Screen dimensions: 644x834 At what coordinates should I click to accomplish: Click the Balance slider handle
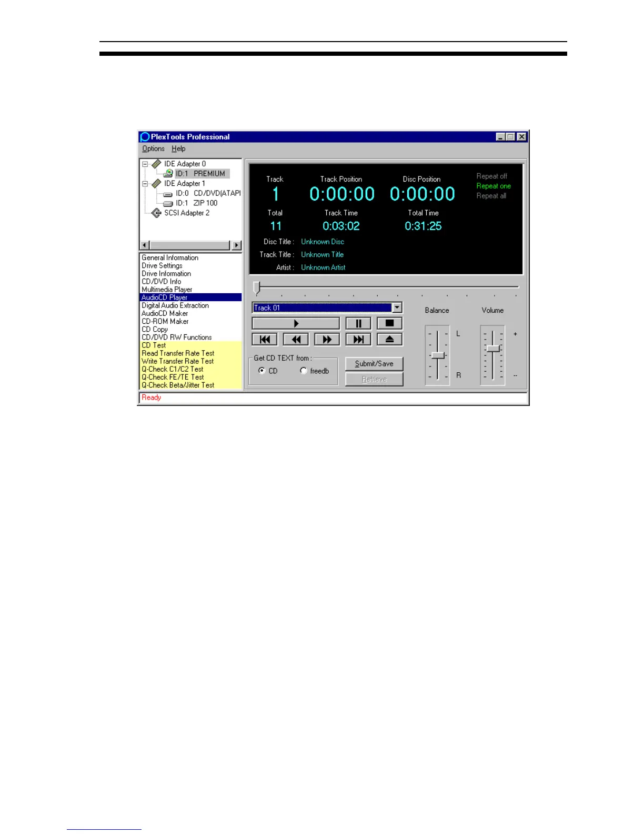click(x=438, y=355)
